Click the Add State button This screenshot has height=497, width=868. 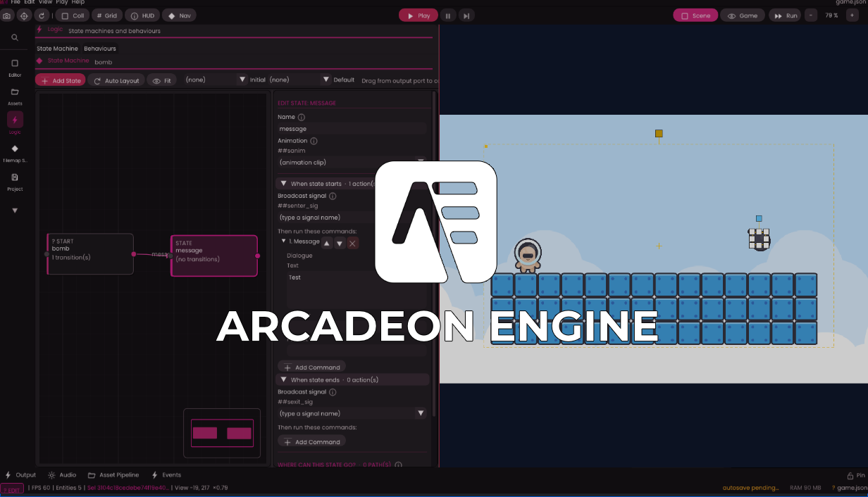61,81
